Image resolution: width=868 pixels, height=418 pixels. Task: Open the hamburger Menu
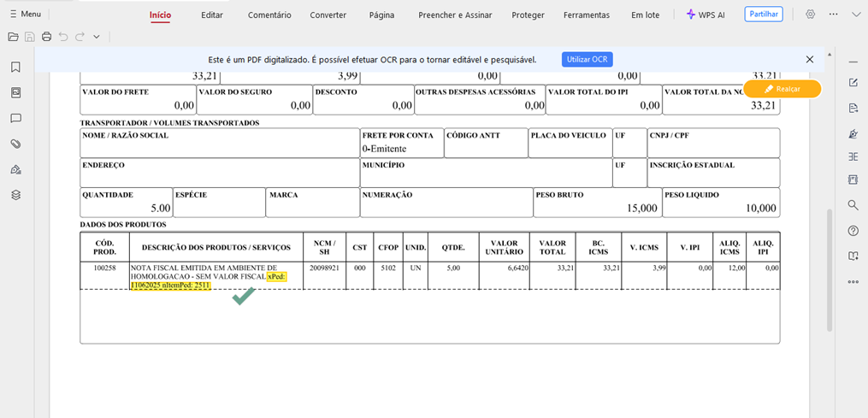pyautogui.click(x=26, y=14)
